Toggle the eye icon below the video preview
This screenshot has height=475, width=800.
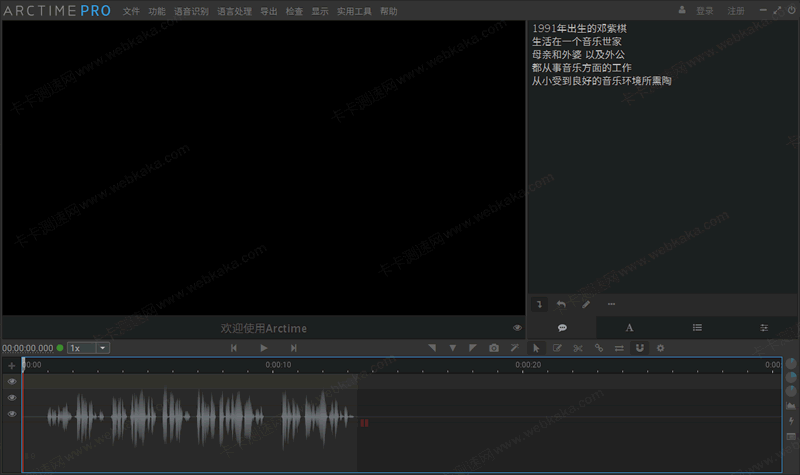pos(517,328)
